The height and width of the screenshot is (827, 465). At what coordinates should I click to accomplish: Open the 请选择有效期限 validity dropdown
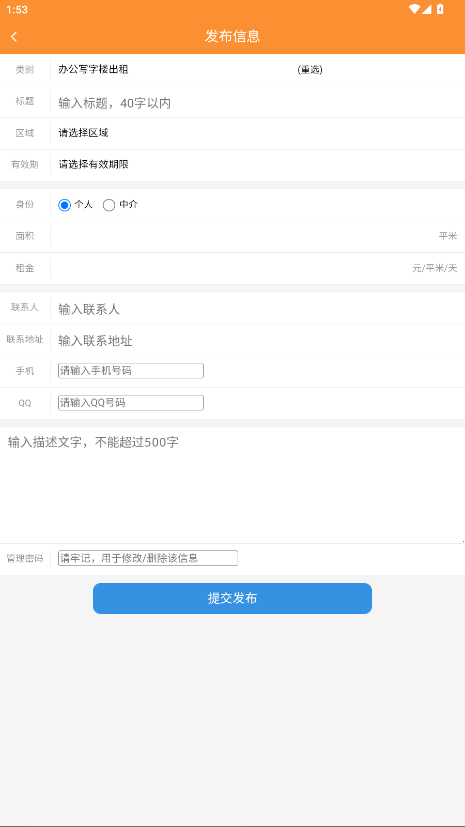coord(257,165)
